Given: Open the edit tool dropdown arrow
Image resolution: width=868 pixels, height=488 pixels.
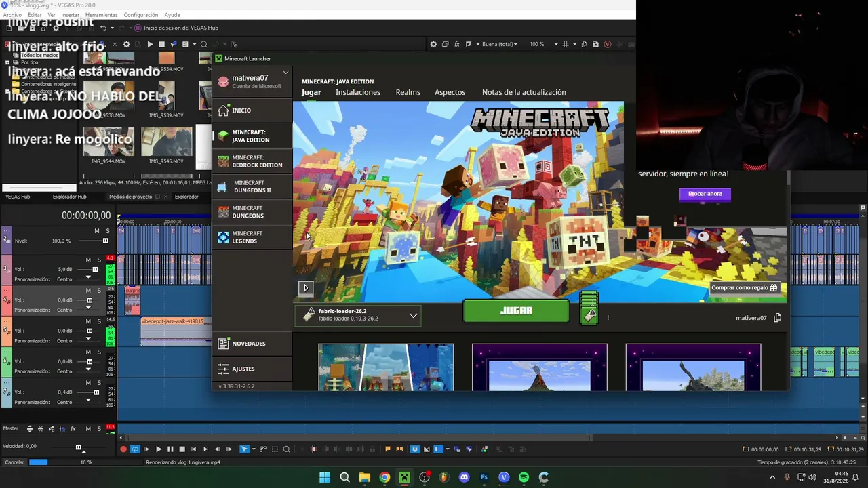Looking at the screenshot, I should (253, 449).
